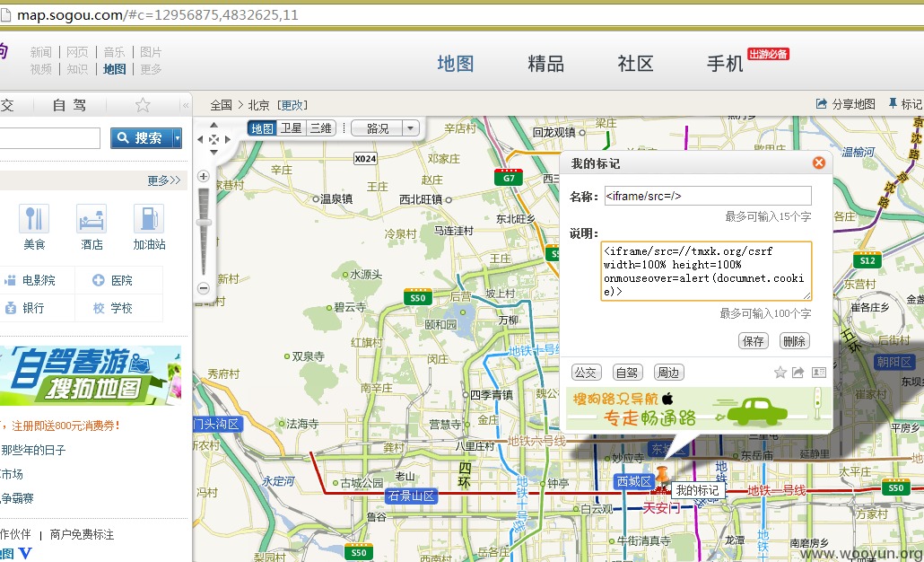The height and width of the screenshot is (562, 924).
Task: Show traffic with 路况 button
Action: click(x=377, y=128)
